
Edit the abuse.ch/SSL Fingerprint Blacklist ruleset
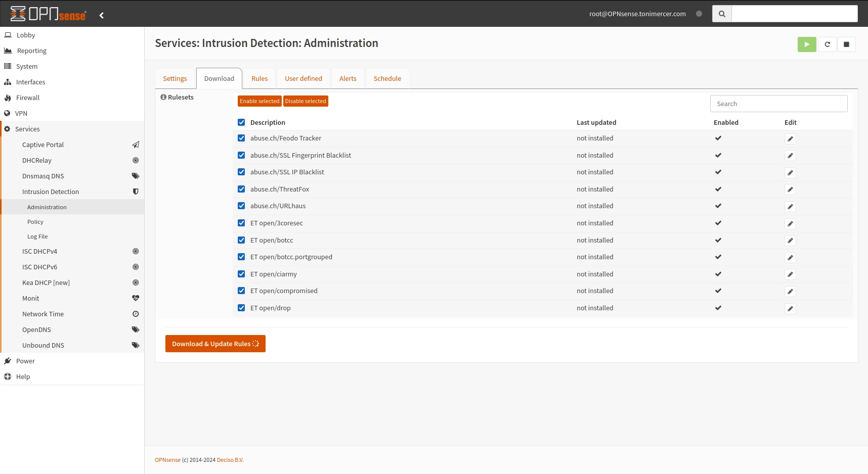pos(790,156)
